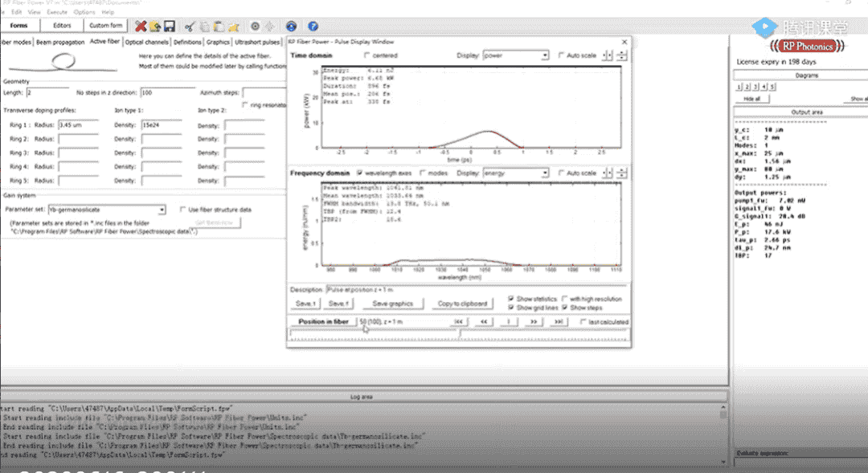Open the Options menu

point(84,11)
